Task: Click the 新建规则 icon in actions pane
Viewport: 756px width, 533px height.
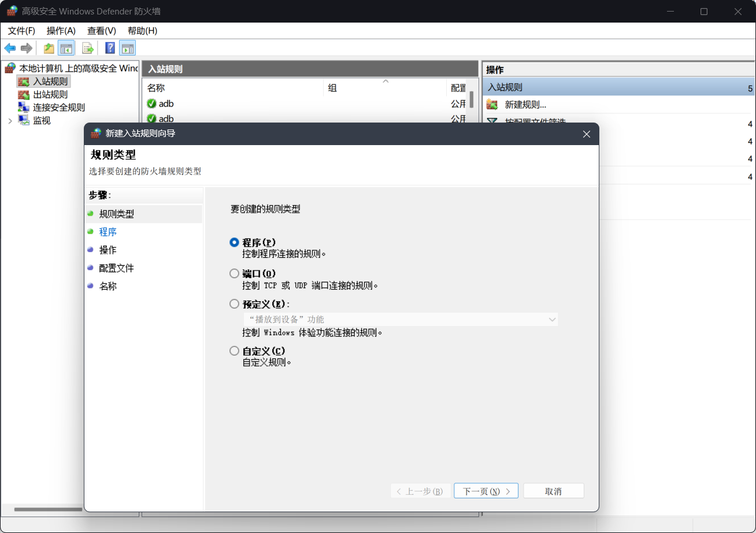Action: (492, 105)
